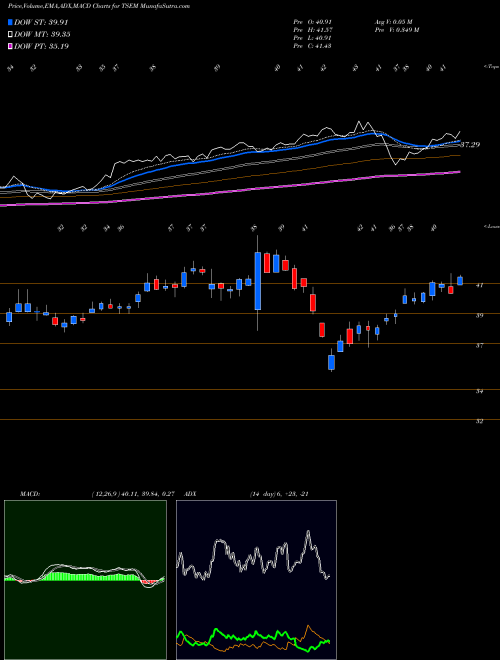Image resolution: width=500 pixels, height=660 pixels.
Task: Click the Pre O: 40.91 value
Action: click(x=312, y=22)
